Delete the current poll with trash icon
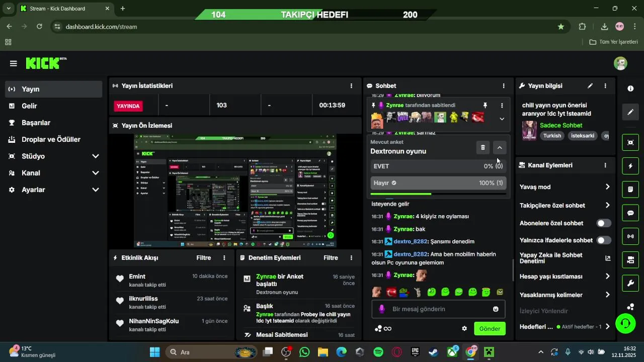Screen dimensions: 644x362 483,147
